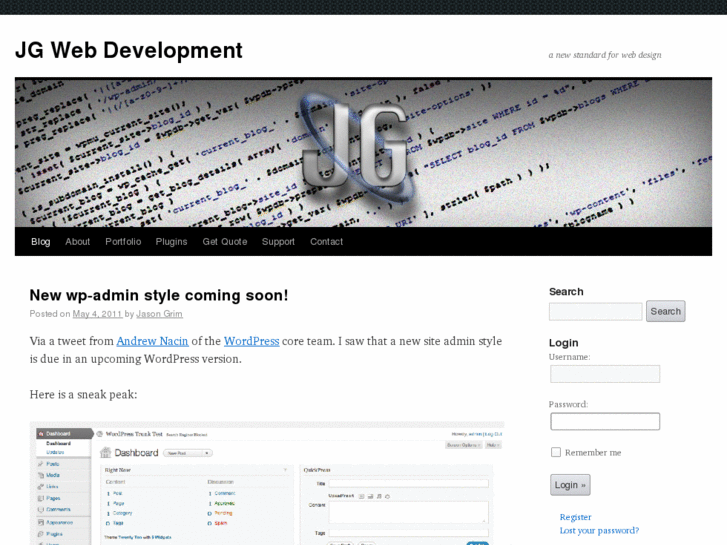This screenshot has height=545, width=727.
Task: Click the Search button
Action: point(665,311)
